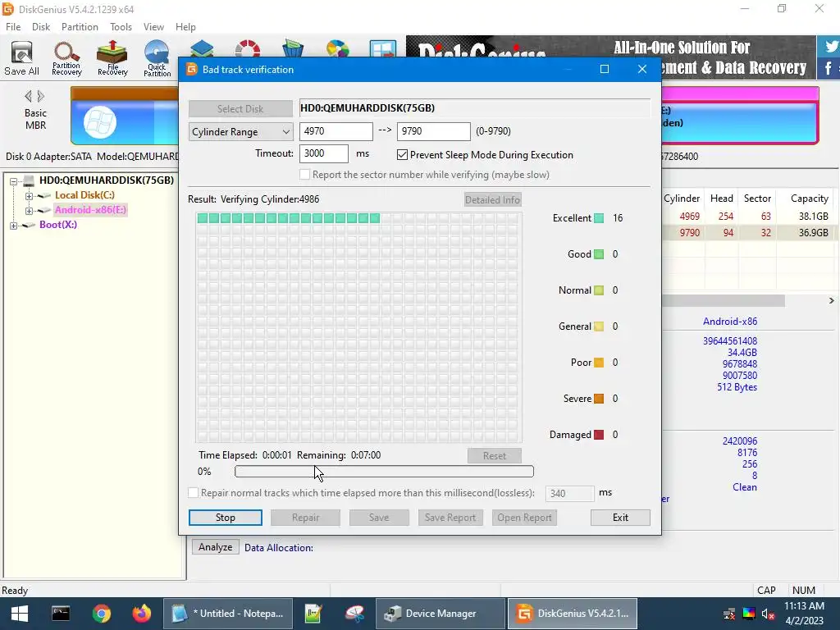Open the Windows Start menu
This screenshot has width=840, height=630.
point(20,614)
